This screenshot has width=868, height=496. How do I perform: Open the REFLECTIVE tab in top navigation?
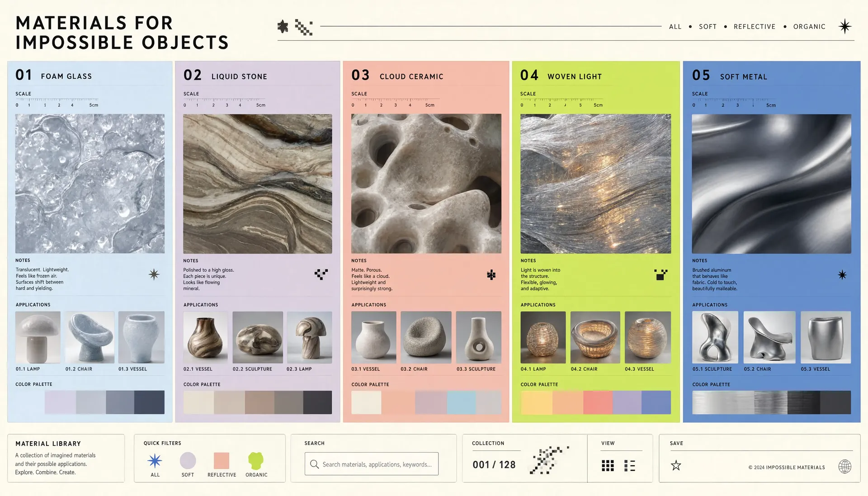pos(755,27)
